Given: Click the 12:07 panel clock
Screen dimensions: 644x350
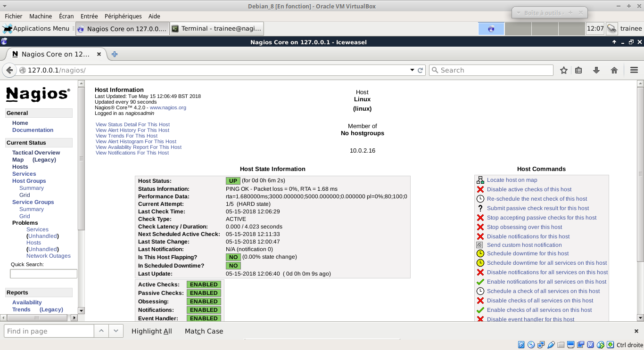Looking at the screenshot, I should [x=595, y=29].
